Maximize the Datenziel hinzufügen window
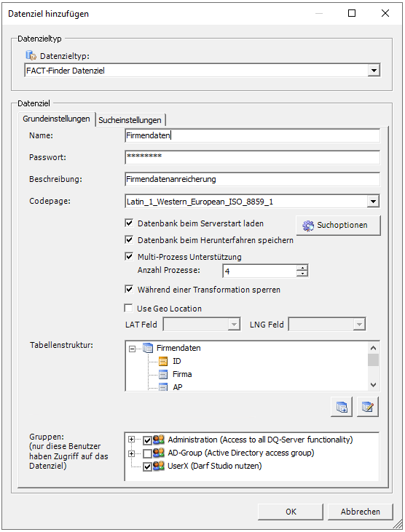This screenshot has width=405, height=532. pos(352,13)
